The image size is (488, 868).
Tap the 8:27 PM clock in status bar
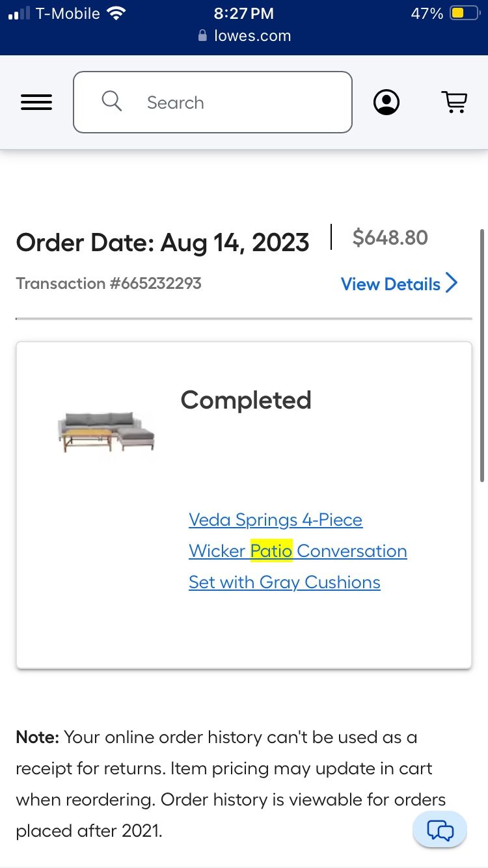coord(244,13)
